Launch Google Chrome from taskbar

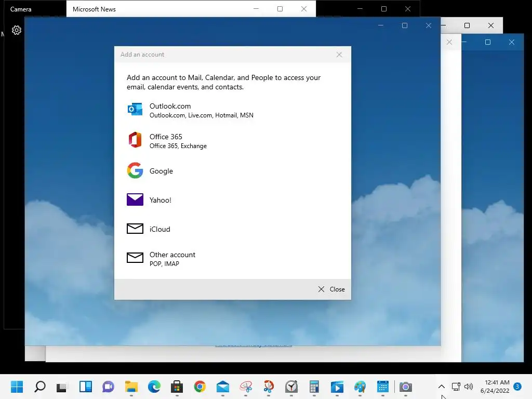(x=200, y=387)
